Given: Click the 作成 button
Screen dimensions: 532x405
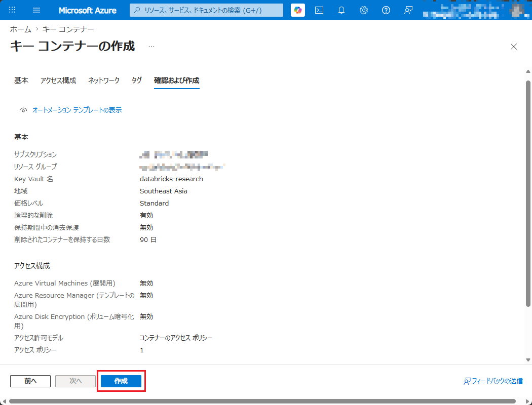Looking at the screenshot, I should [x=121, y=381].
